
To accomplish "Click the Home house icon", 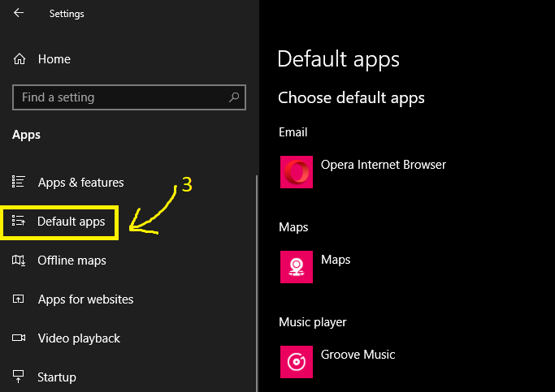I will coord(20,59).
